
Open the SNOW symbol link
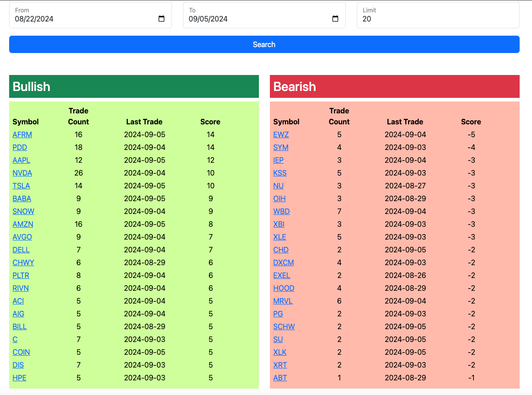(23, 211)
